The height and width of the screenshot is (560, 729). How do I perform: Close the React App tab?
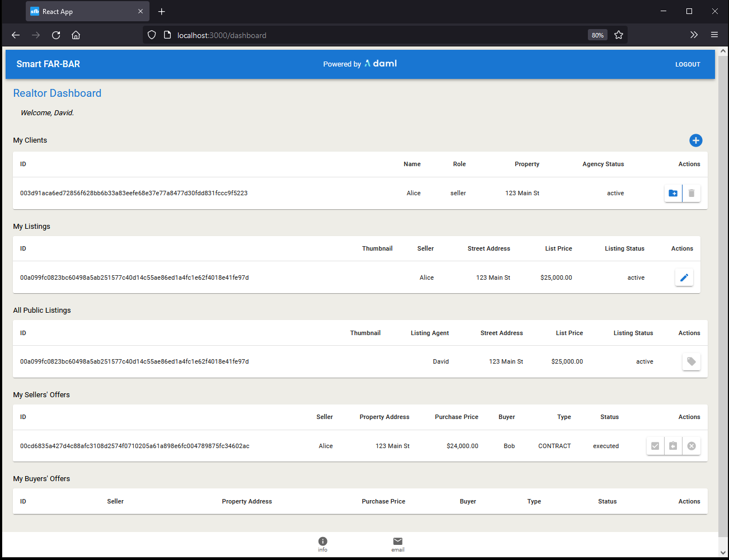click(x=141, y=11)
